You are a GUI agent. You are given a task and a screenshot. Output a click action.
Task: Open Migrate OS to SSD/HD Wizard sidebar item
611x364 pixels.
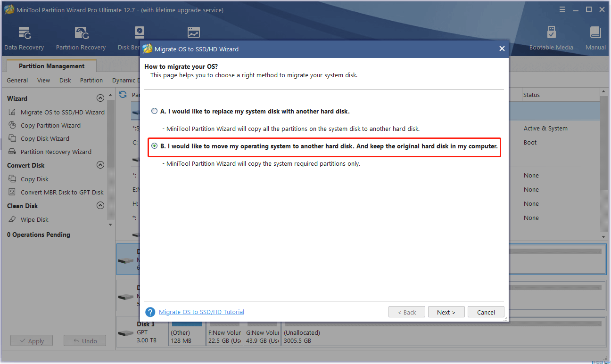(x=63, y=112)
